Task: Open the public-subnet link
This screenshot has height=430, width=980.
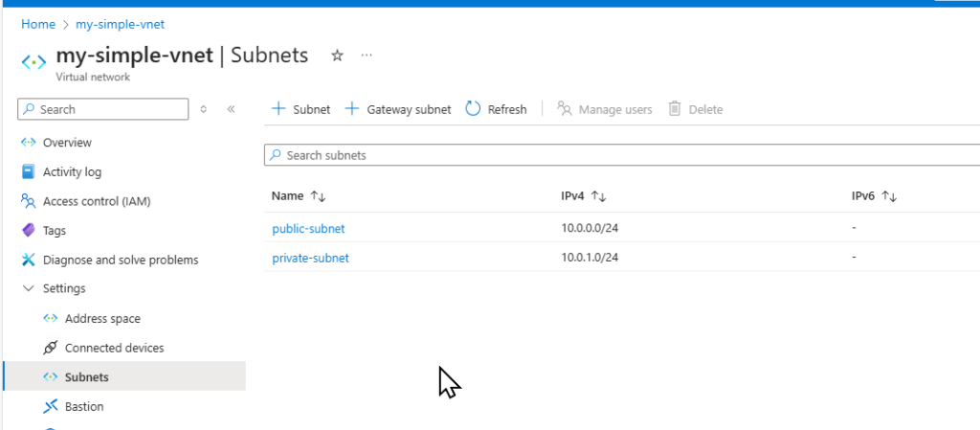Action: click(308, 229)
